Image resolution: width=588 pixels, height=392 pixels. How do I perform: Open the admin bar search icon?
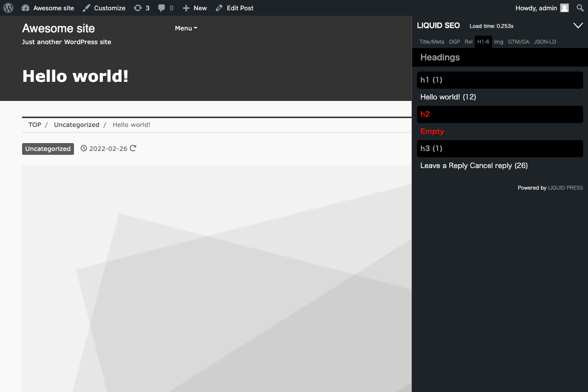[580, 8]
